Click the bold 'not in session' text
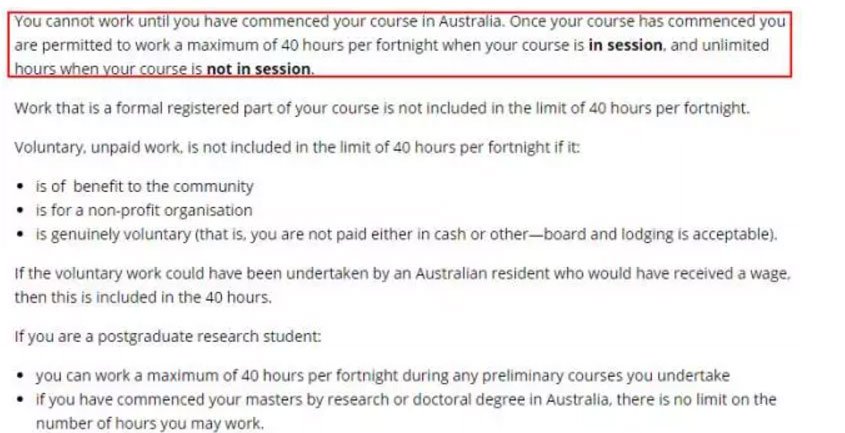Screen dimensions: 845x433 point(259,69)
